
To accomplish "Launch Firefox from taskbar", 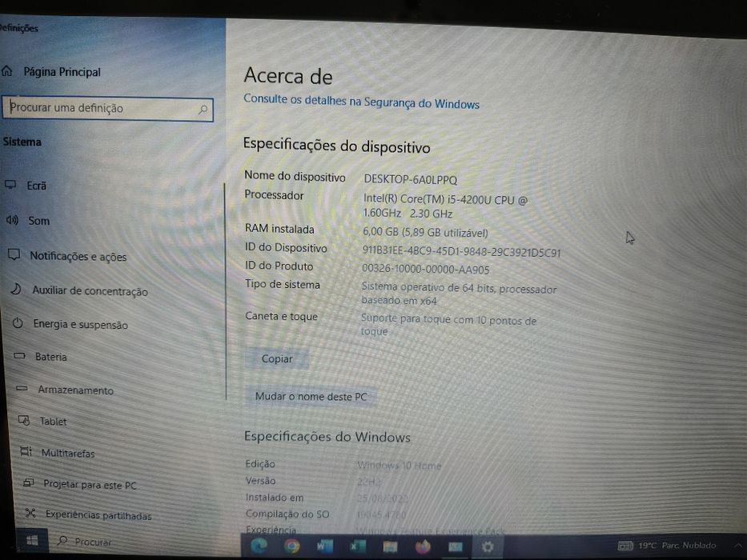I will click(422, 546).
